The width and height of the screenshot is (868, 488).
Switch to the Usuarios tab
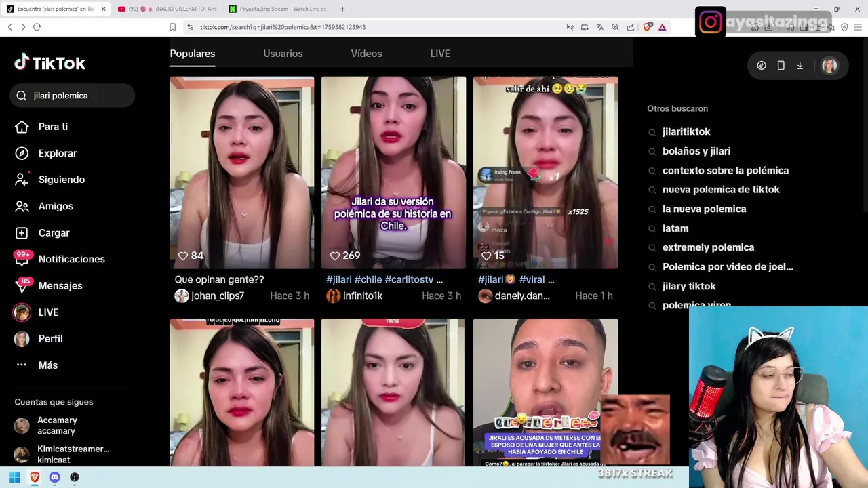pos(283,54)
